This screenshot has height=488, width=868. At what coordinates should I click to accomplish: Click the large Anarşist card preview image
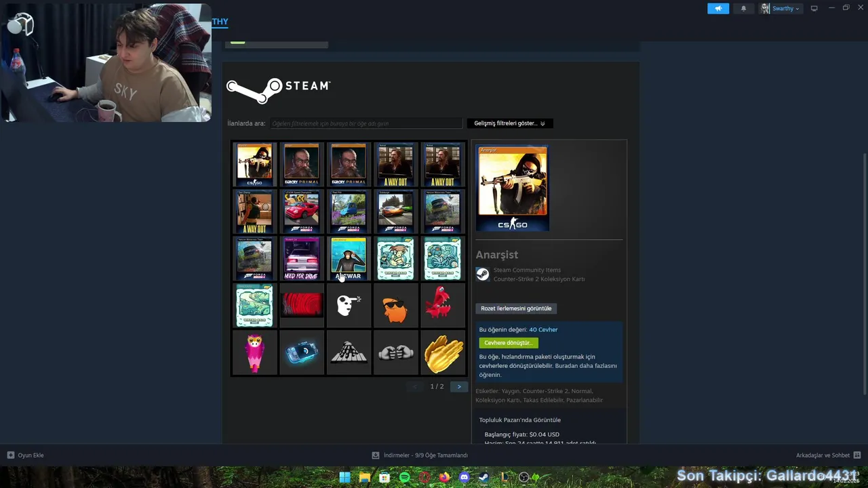point(513,188)
